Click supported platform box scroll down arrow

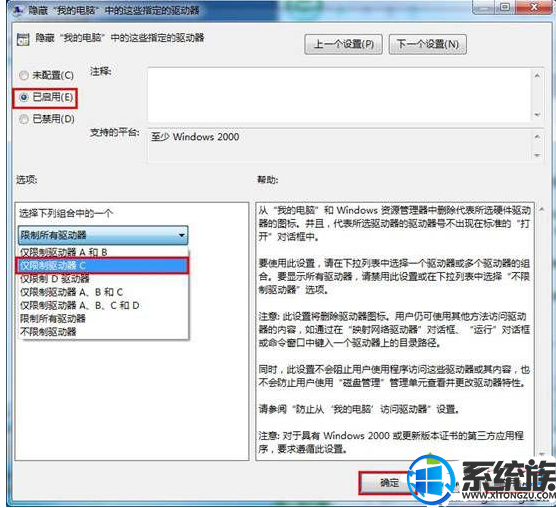point(537,155)
